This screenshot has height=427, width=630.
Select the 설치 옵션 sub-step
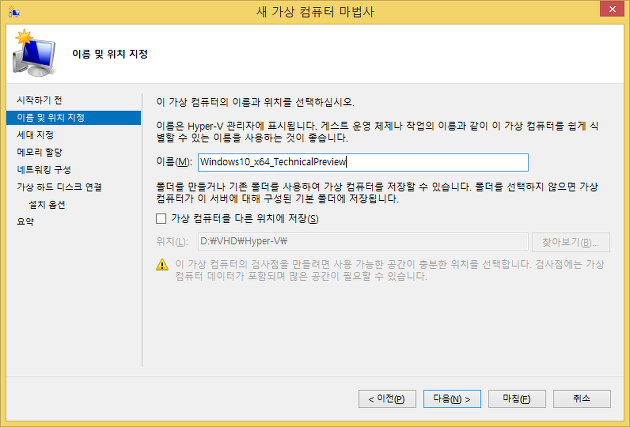(x=47, y=205)
